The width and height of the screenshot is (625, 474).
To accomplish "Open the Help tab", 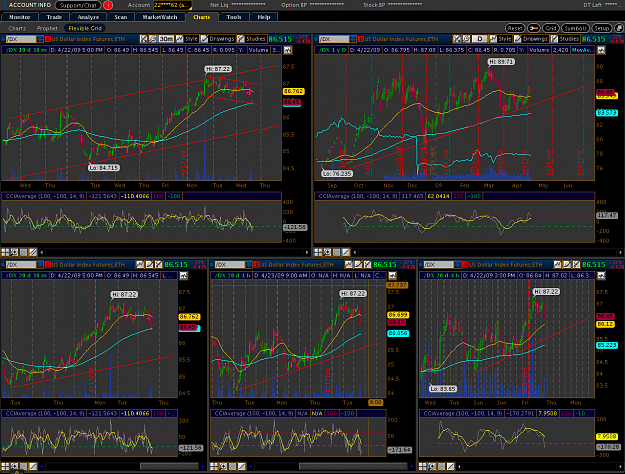I will click(x=263, y=17).
